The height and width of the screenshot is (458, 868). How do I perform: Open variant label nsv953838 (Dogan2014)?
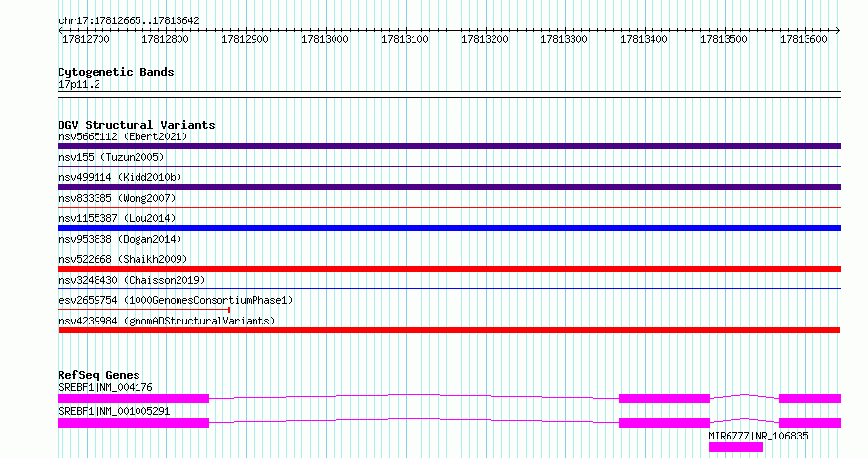pos(120,239)
